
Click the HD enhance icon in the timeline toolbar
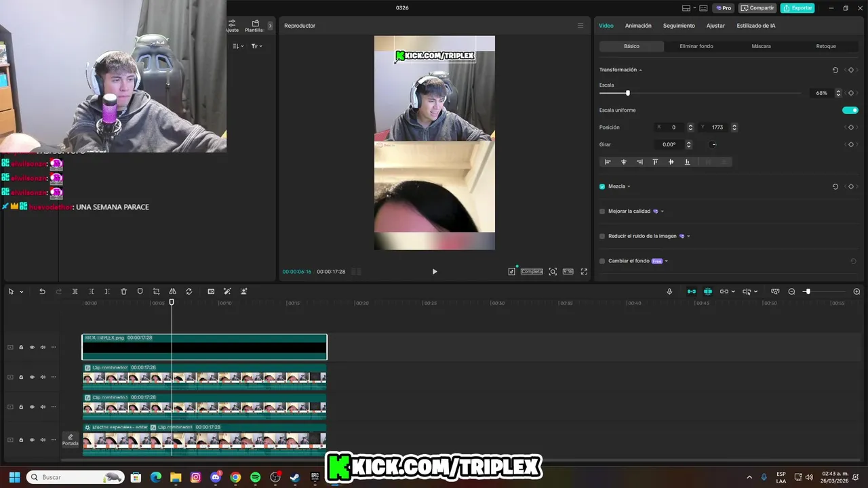[x=211, y=291]
